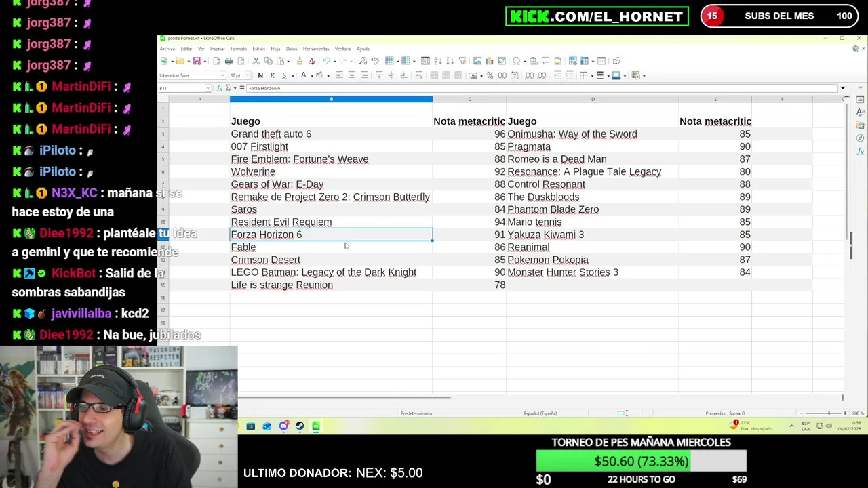This screenshot has height=488, width=868.
Task: Open the Datos menu
Action: pos(292,49)
